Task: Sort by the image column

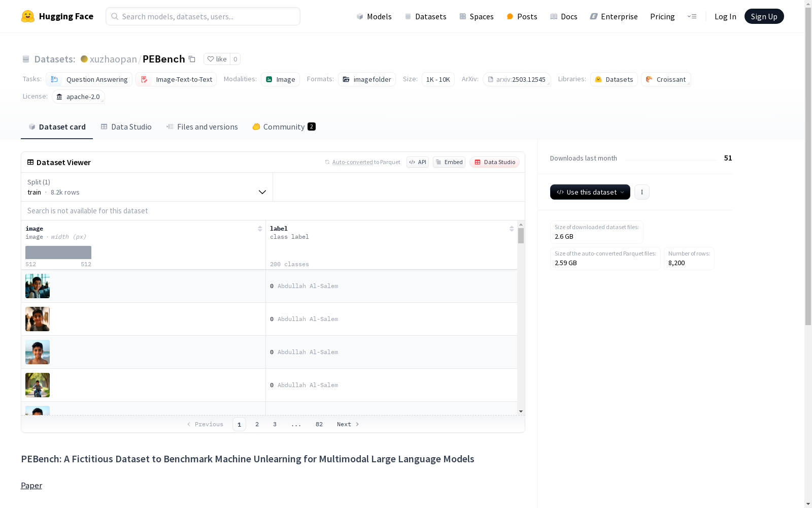Action: (260, 229)
